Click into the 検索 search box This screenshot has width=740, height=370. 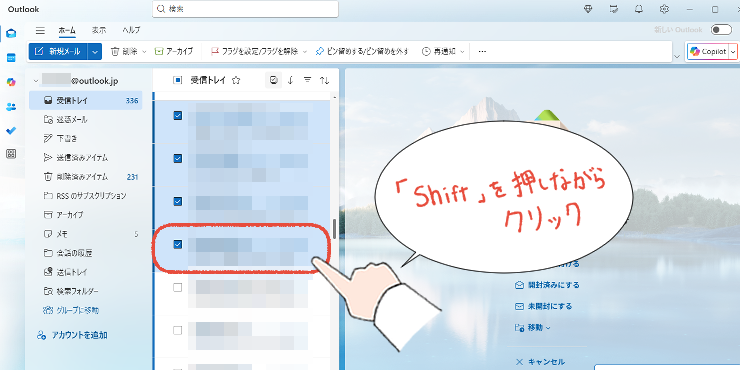click(x=245, y=9)
